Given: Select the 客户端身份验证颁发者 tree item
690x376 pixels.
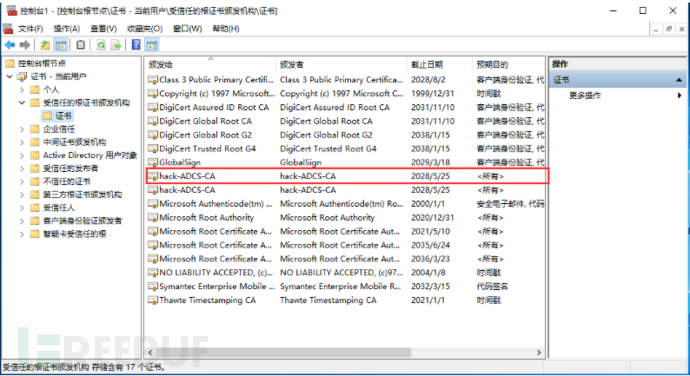Looking at the screenshot, I should 82,221.
